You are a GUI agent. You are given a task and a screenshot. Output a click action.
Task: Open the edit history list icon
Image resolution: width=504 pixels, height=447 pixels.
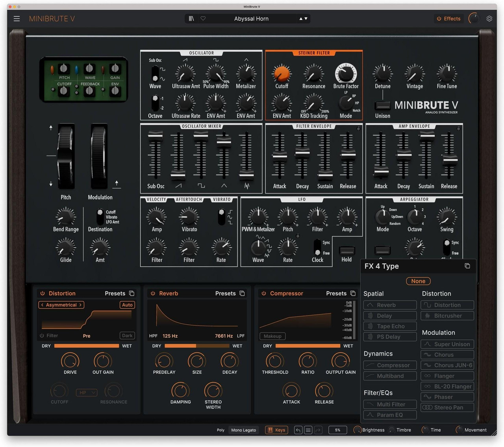308,430
